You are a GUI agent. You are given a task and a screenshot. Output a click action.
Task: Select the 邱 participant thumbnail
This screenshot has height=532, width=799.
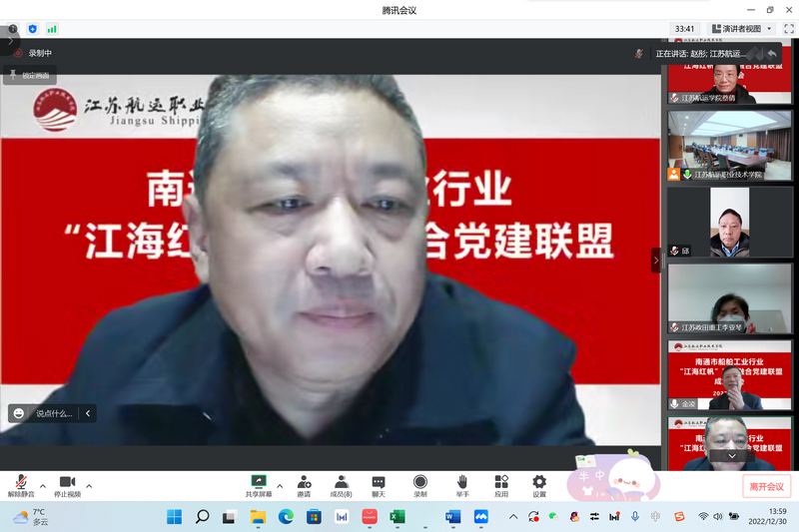(x=730, y=222)
